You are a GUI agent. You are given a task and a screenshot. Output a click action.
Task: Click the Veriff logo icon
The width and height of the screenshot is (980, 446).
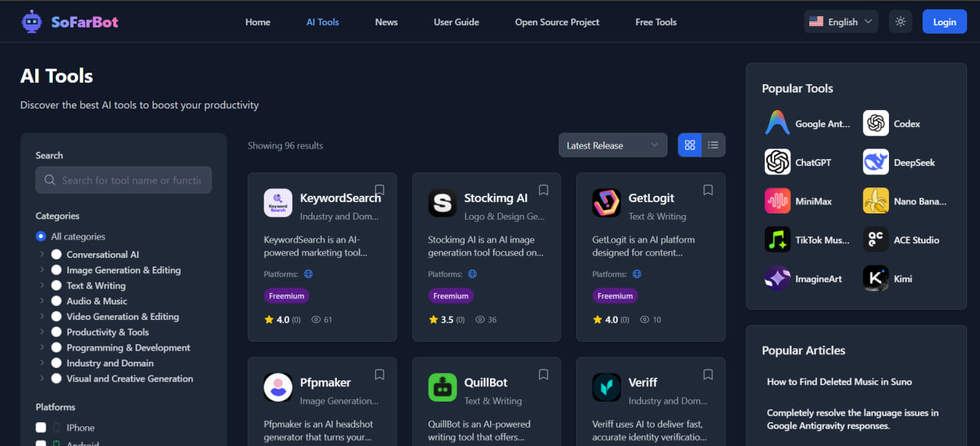tap(606, 387)
